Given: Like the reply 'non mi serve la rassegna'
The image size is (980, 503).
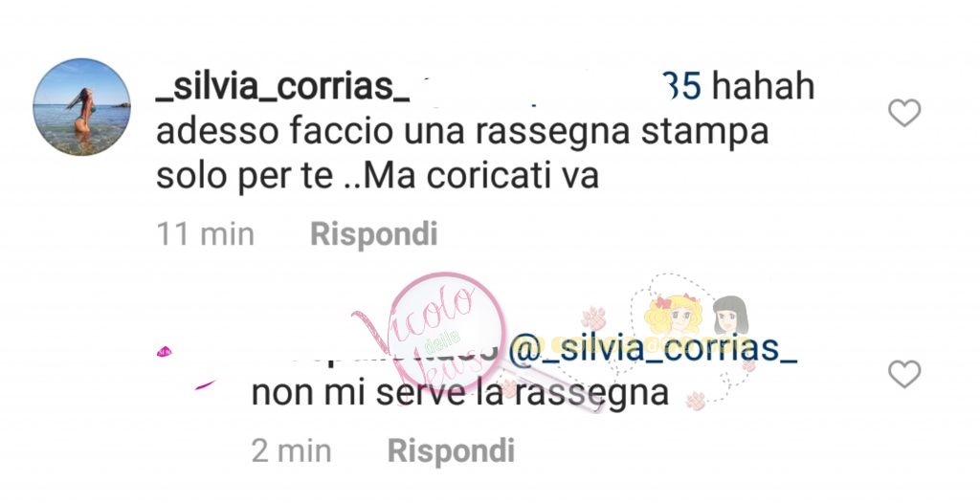Looking at the screenshot, I should click(904, 374).
